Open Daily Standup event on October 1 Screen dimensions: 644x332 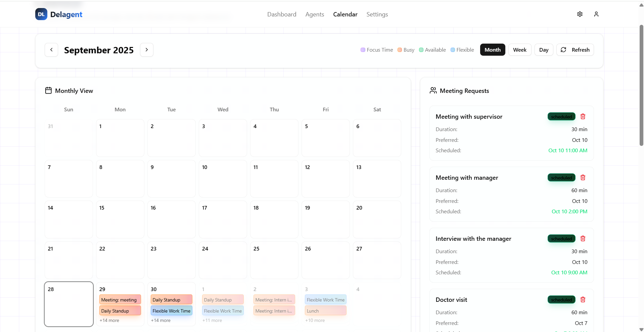pos(223,299)
